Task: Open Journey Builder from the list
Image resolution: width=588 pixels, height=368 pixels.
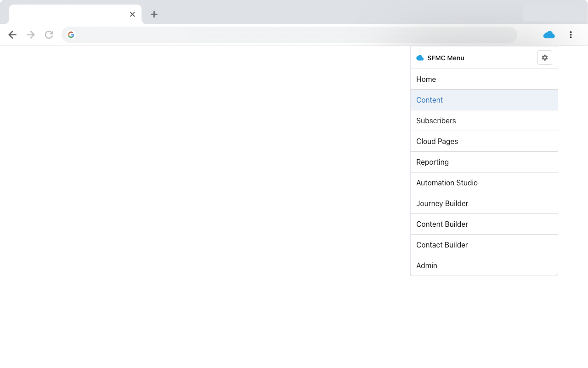Action: [484, 203]
